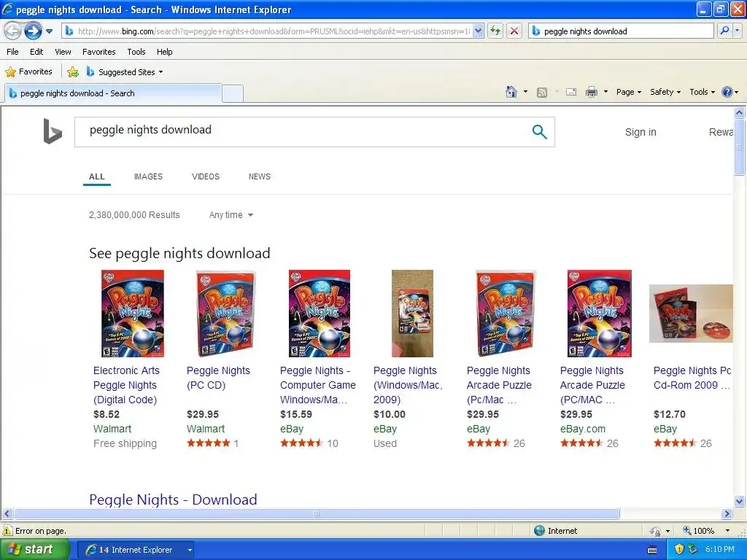
Task: Expand the Print options dropdown arrow
Action: coord(605,92)
